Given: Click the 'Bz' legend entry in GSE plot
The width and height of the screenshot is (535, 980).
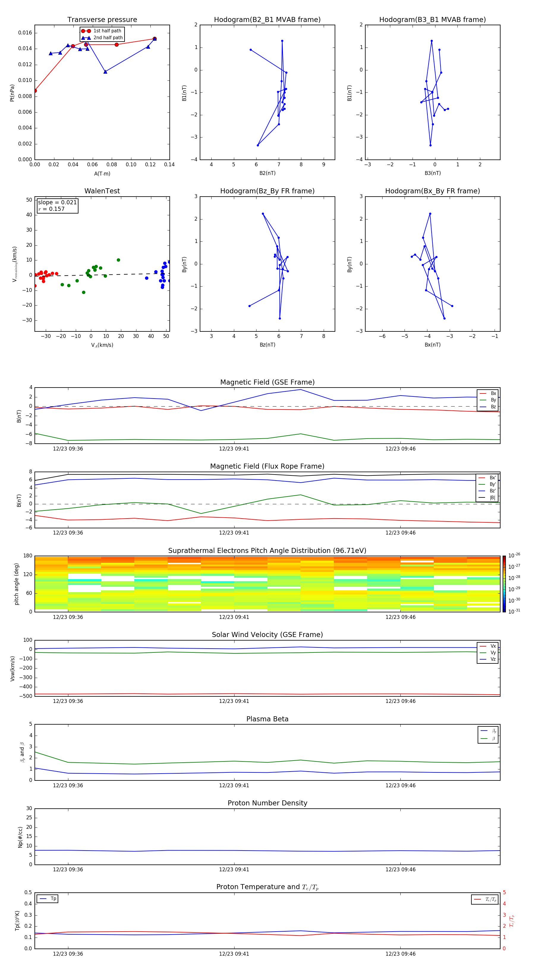Looking at the screenshot, I should 488,407.
